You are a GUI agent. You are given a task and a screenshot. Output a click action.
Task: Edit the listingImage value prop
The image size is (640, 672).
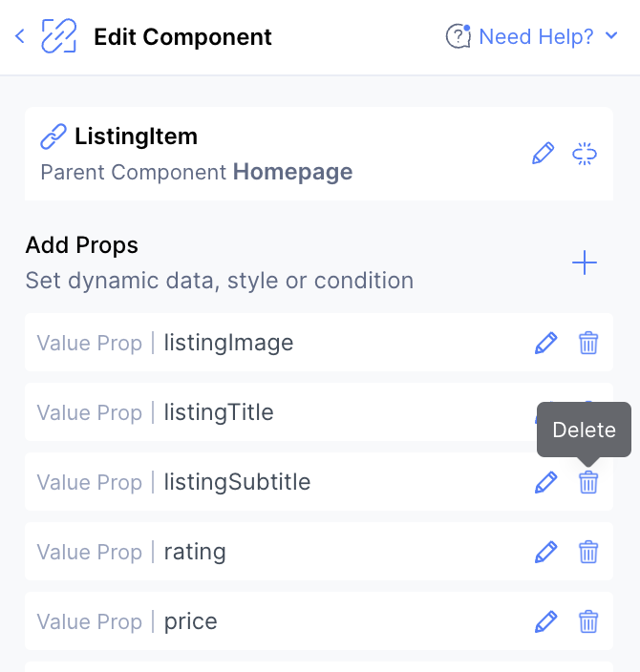[x=546, y=343]
